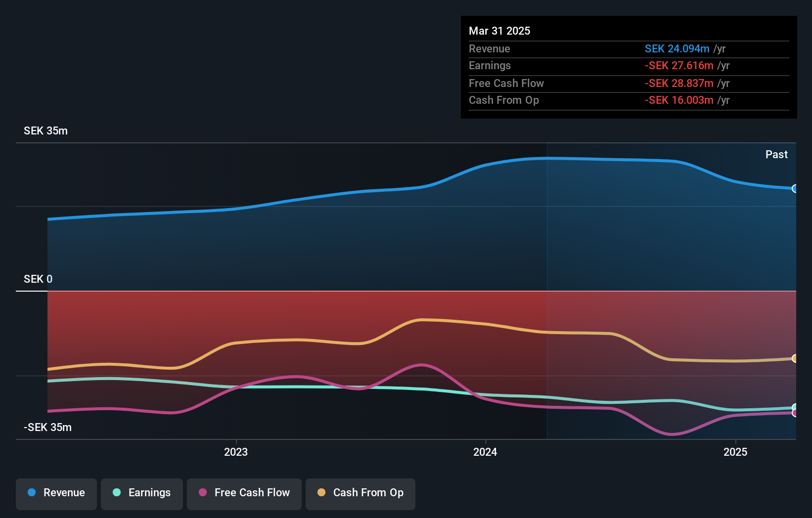812x518 pixels.
Task: Click the SEK 24.094m revenue value
Action: click(677, 48)
